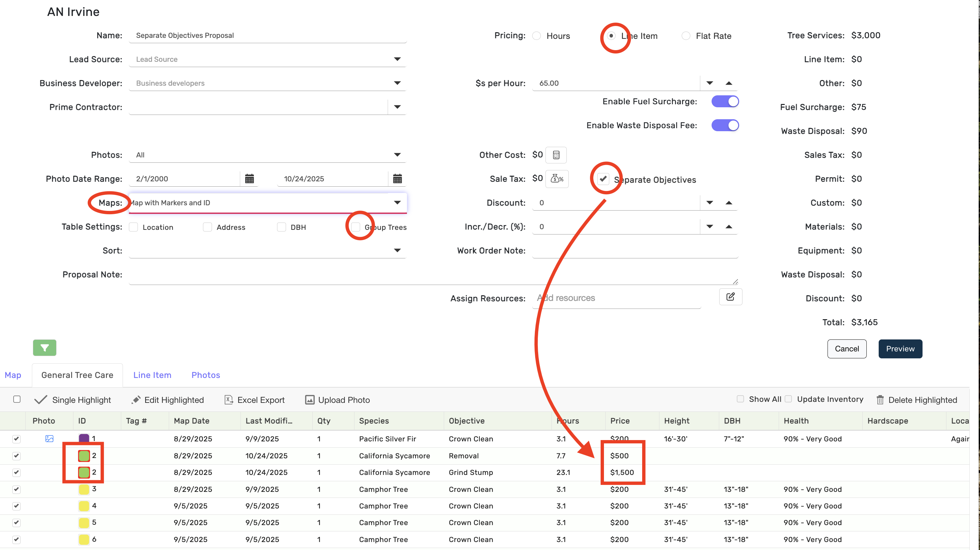The image size is (980, 550).
Task: Check the Group Trees checkbox
Action: point(356,227)
